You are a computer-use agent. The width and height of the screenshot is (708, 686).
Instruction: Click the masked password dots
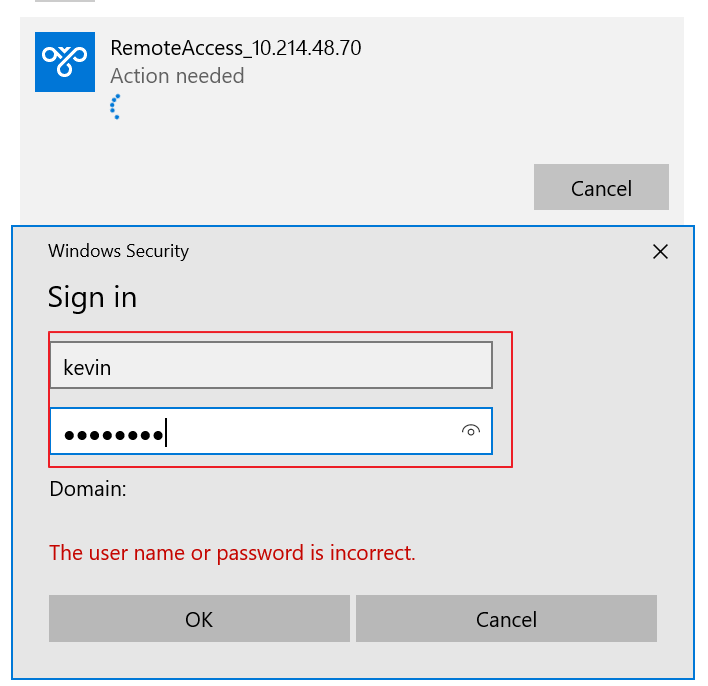[x=113, y=435]
